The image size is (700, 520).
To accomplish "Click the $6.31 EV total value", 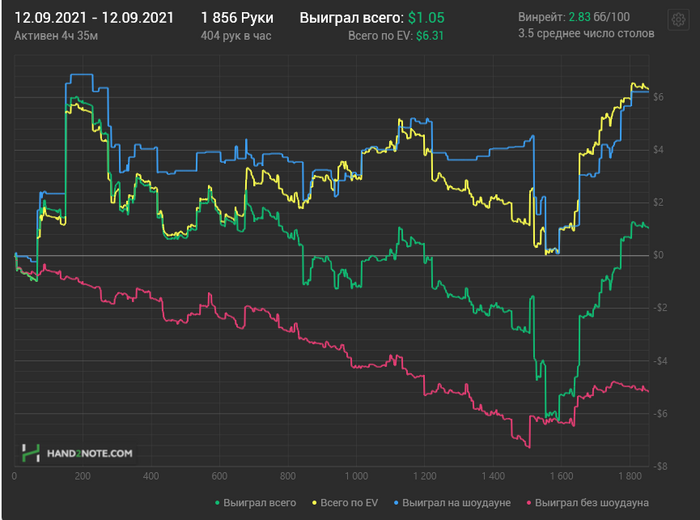I will (x=430, y=35).
